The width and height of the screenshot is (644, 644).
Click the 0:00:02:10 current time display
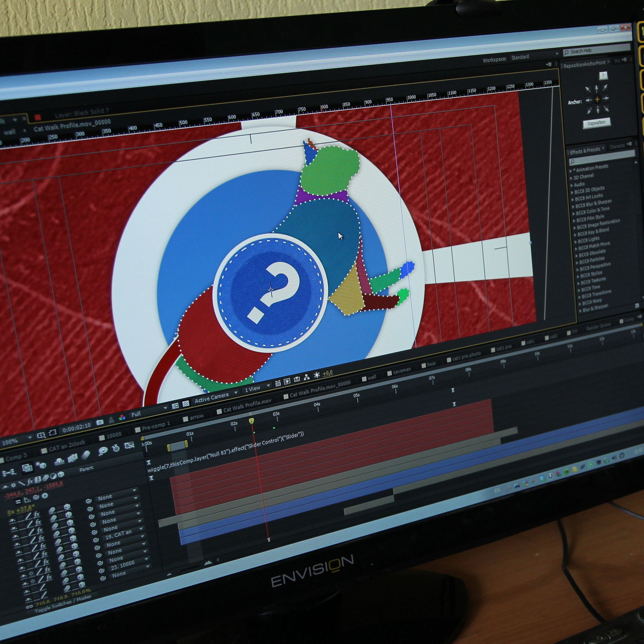tap(77, 427)
